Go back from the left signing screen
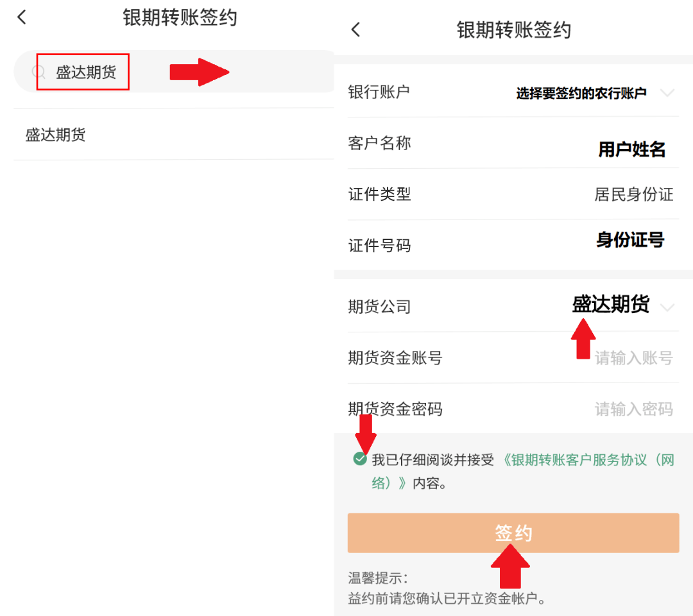693x616 pixels. (x=21, y=18)
